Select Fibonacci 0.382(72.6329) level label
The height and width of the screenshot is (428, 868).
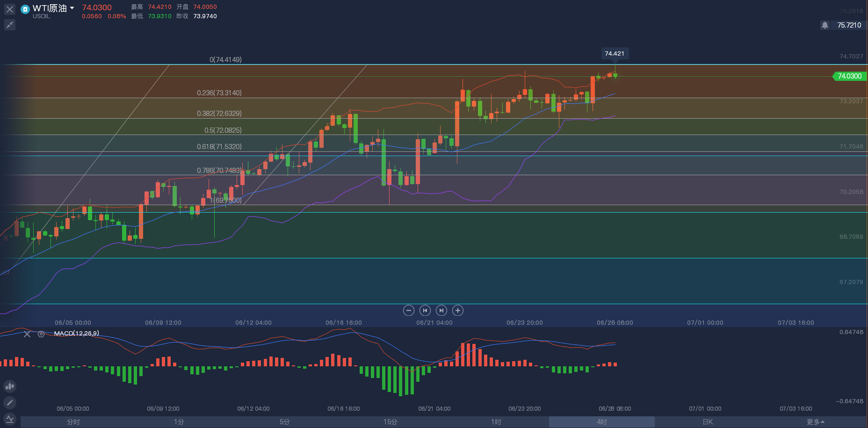click(219, 114)
